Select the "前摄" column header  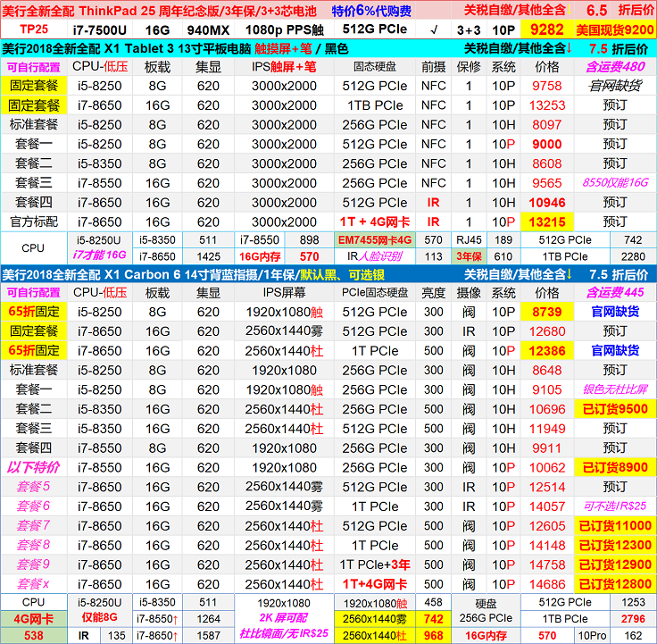click(x=433, y=67)
